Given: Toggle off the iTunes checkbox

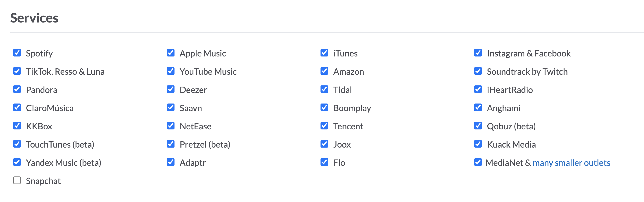Looking at the screenshot, I should [x=324, y=53].
